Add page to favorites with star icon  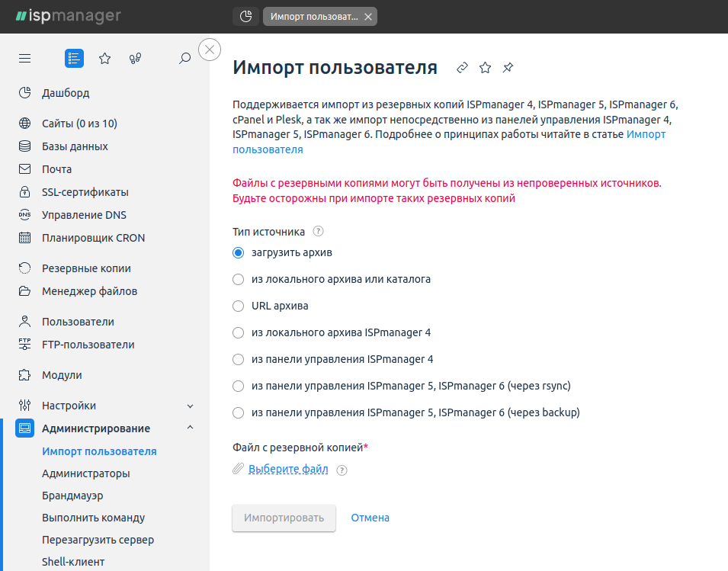click(x=485, y=68)
